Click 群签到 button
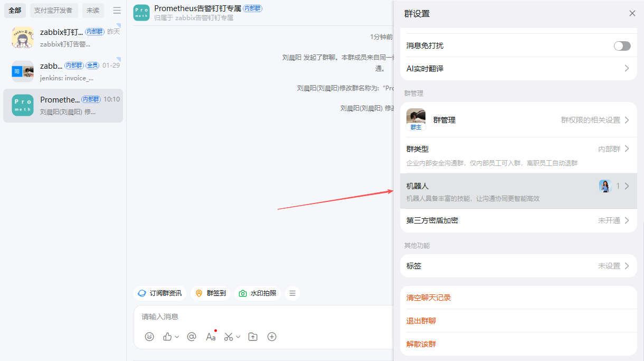Screen dimensions: 644x361 click(210, 293)
